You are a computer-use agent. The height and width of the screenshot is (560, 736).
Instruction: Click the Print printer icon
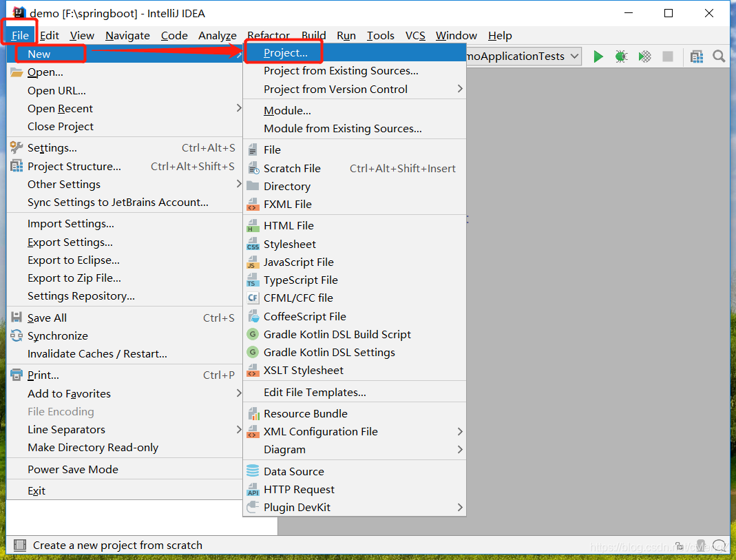pos(17,375)
